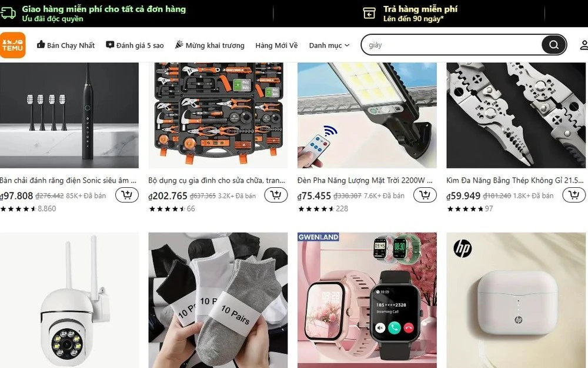Add the solar flood light to cart

425,195
